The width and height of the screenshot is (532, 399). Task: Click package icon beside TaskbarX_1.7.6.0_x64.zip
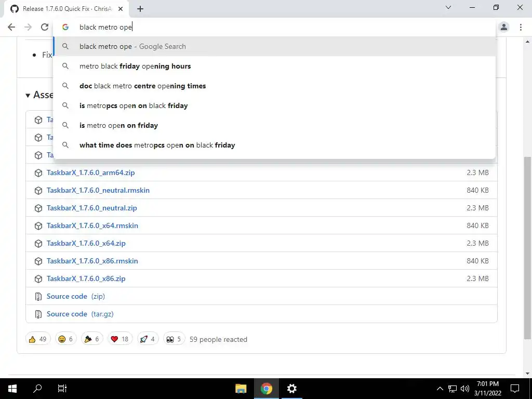click(38, 243)
